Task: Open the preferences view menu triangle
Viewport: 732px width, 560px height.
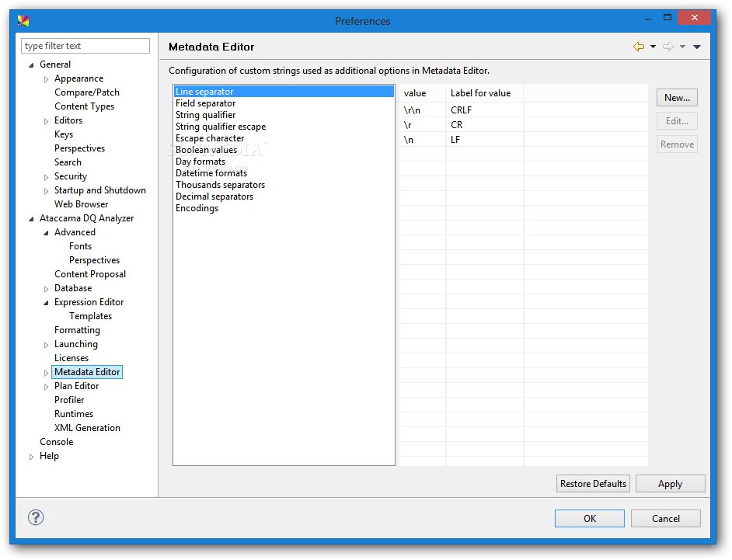Action: (697, 47)
